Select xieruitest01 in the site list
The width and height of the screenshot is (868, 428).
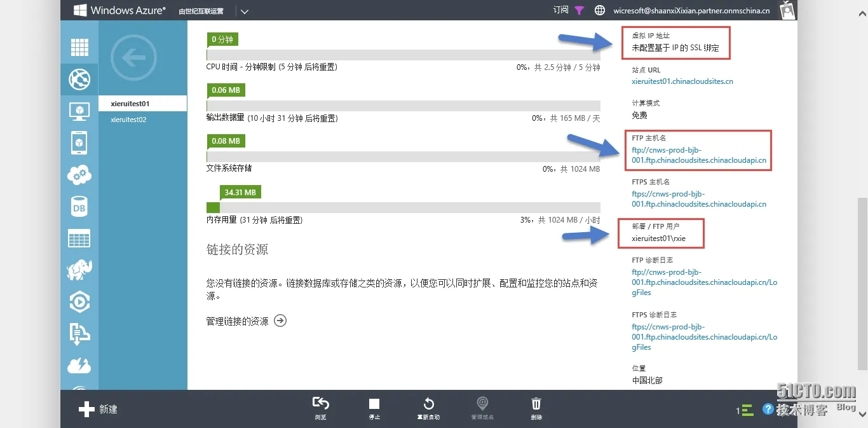pyautogui.click(x=143, y=104)
